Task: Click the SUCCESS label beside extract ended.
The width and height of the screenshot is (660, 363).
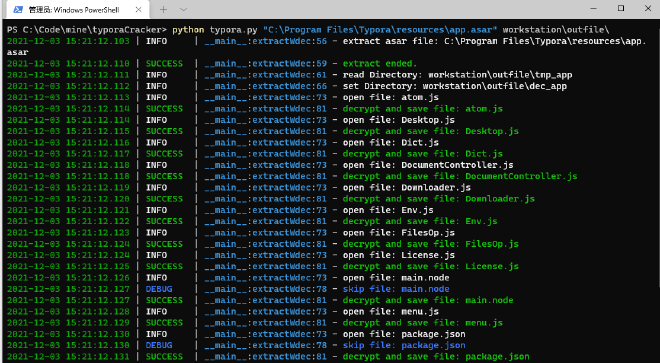Action: 164,64
